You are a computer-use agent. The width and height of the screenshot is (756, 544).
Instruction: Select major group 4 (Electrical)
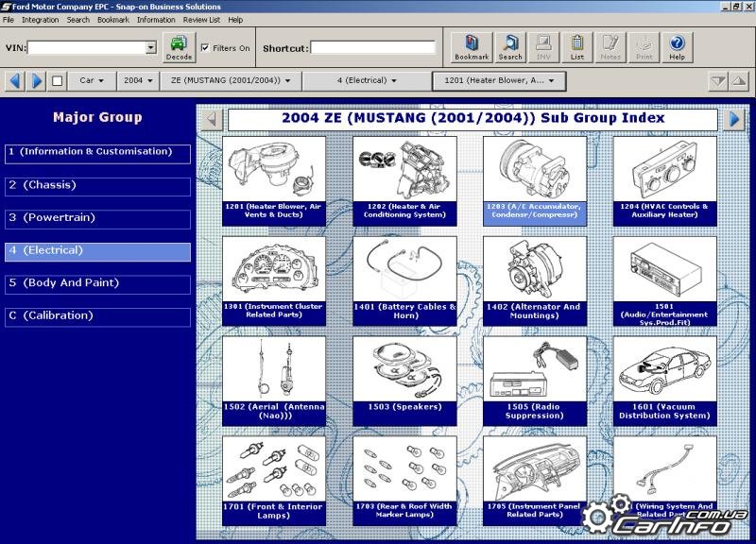tap(98, 252)
